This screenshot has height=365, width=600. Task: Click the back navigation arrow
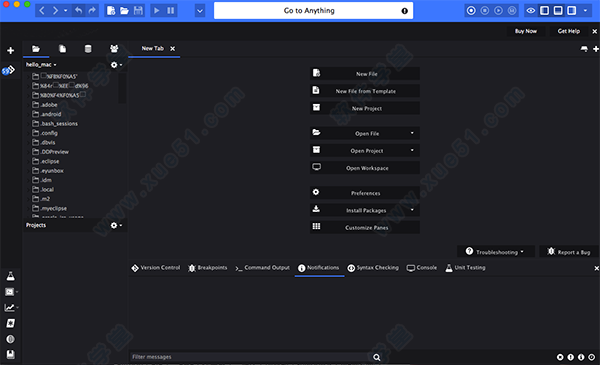(x=42, y=11)
